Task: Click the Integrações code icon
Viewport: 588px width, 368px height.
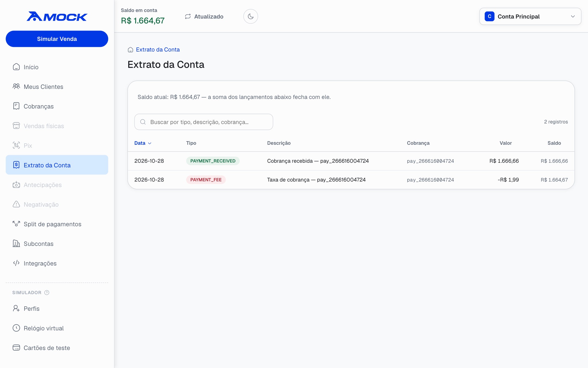Action: tap(16, 263)
